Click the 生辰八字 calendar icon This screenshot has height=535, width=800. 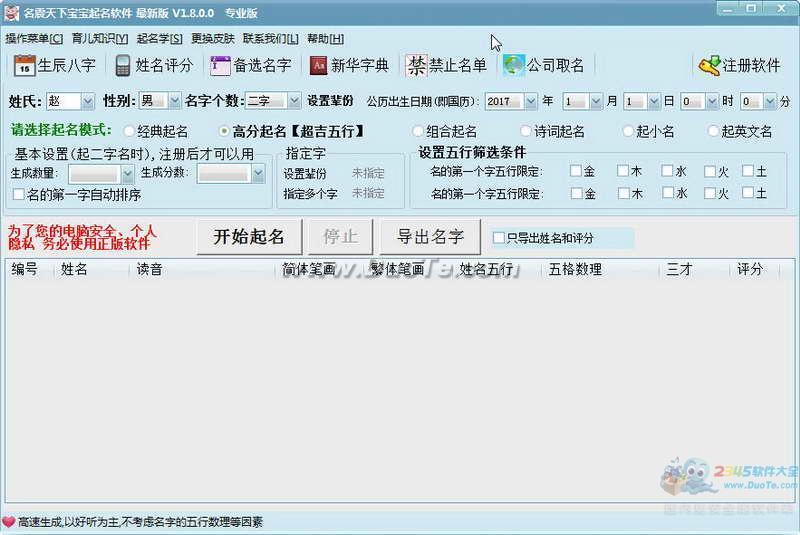[x=24, y=66]
